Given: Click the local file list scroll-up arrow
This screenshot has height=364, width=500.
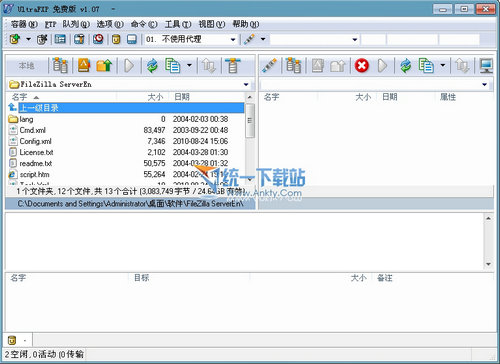Looking at the screenshot, I should pos(250,97).
